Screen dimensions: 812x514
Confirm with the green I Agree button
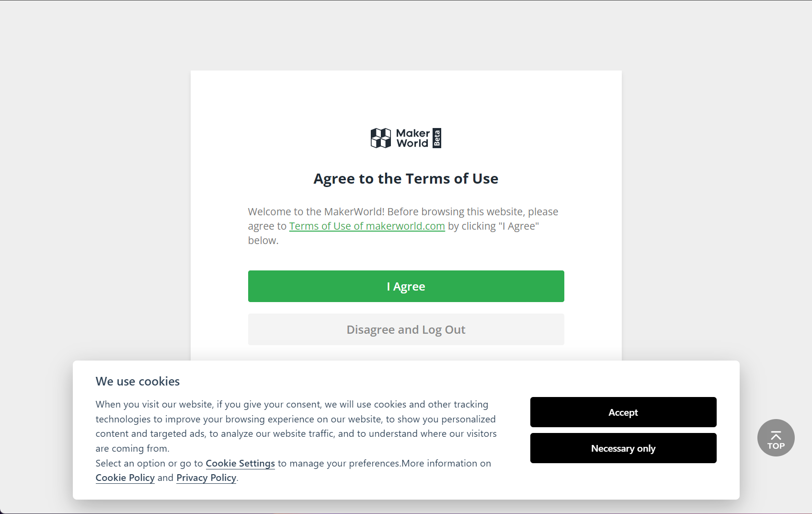click(x=406, y=286)
